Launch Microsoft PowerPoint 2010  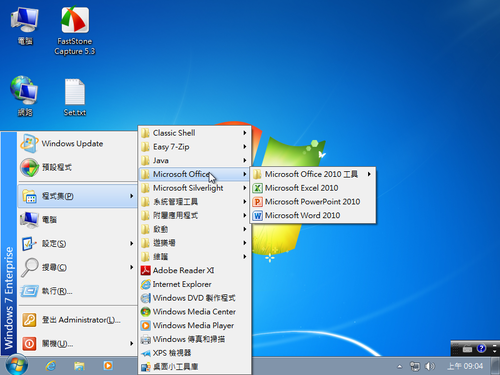pos(313,202)
